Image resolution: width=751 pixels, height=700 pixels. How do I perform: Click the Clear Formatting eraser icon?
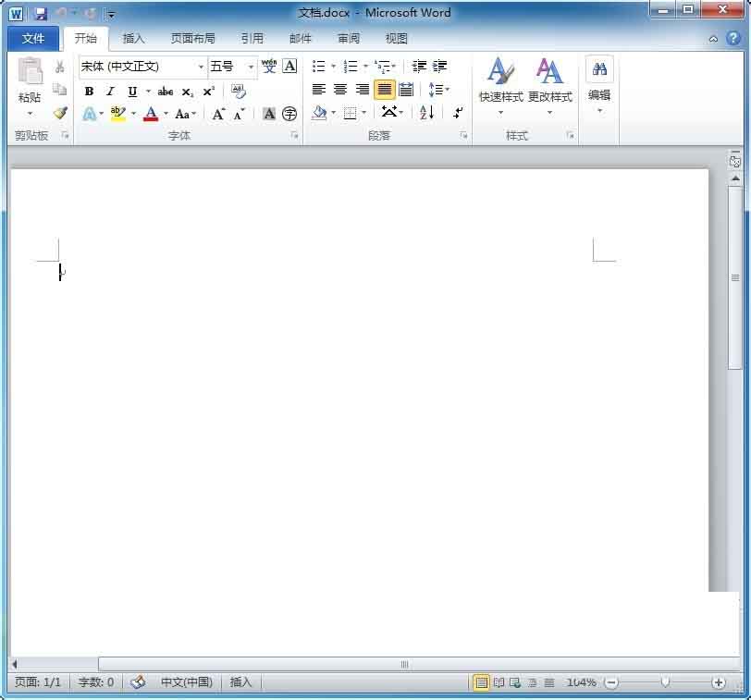click(x=239, y=91)
